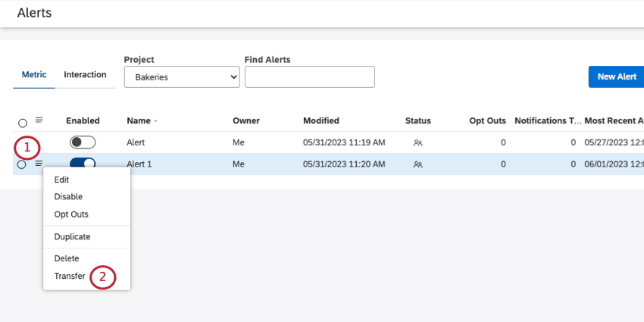Choose Delete from the context menu
This screenshot has height=322, width=644.
67,258
